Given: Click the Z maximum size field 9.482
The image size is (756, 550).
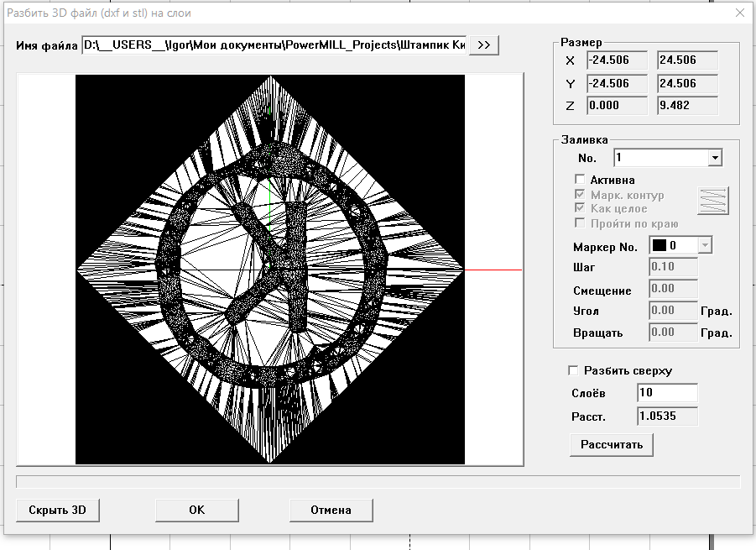Looking at the screenshot, I should (687, 106).
